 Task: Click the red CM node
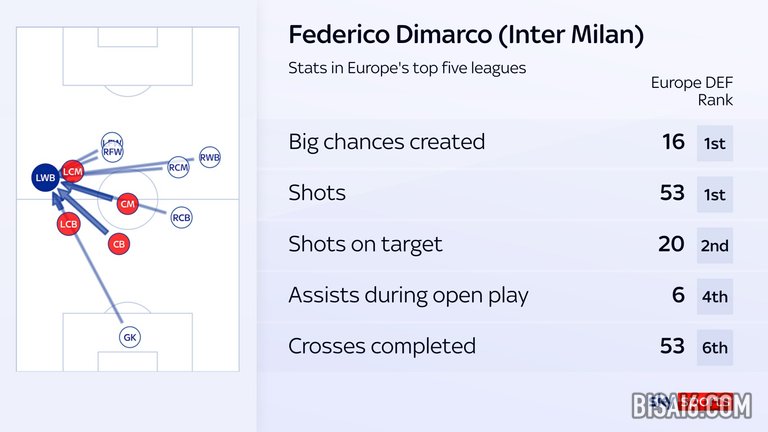click(127, 204)
